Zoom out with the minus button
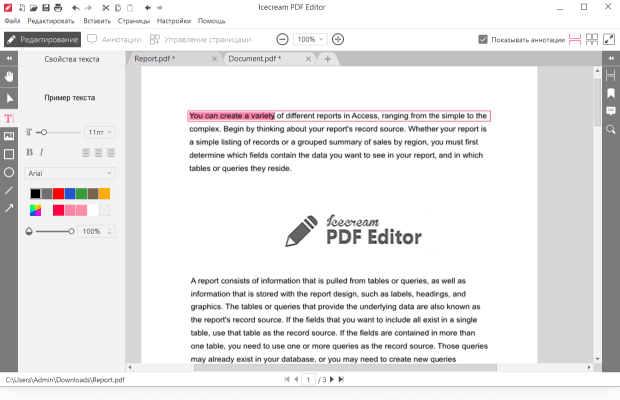This screenshot has height=400, width=620. (282, 39)
